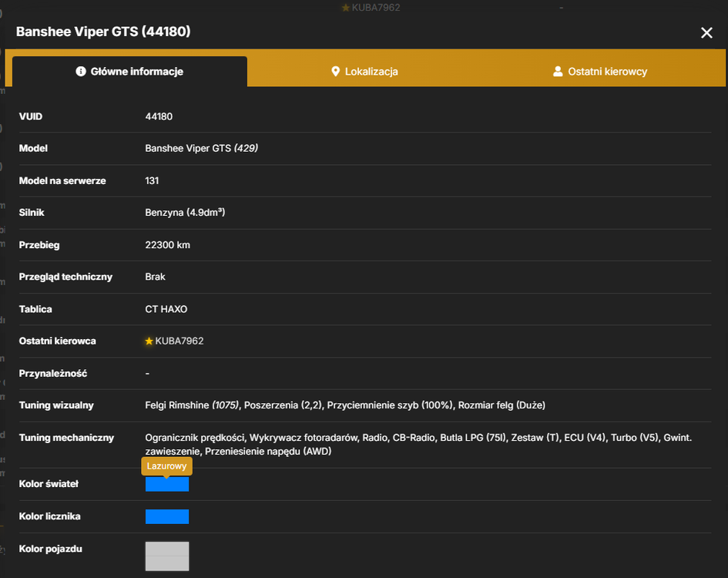Select the Główne informacje tab
The image size is (728, 578).
129,72
